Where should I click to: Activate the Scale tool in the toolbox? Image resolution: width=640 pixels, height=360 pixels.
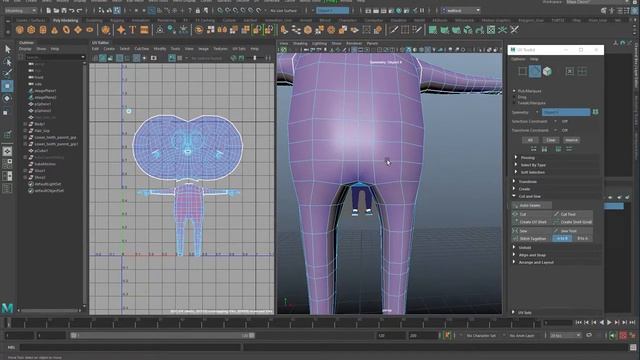tap(6, 113)
